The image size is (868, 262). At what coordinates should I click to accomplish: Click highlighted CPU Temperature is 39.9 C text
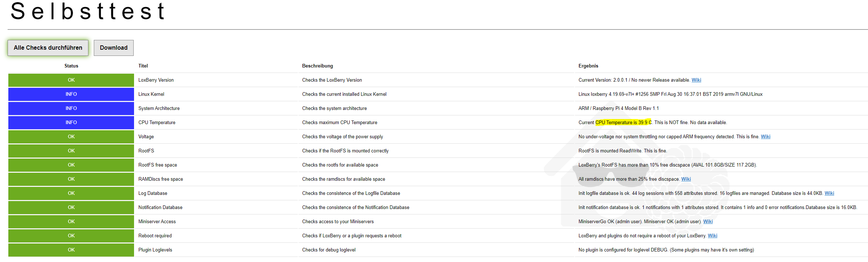[623, 123]
